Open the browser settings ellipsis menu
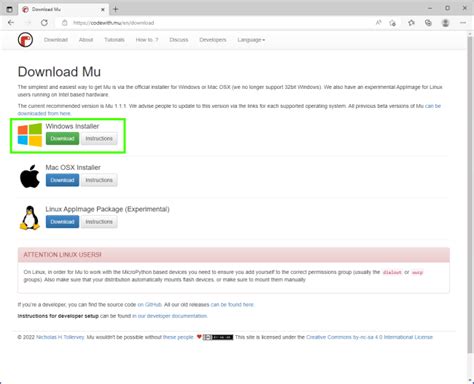 463,23
